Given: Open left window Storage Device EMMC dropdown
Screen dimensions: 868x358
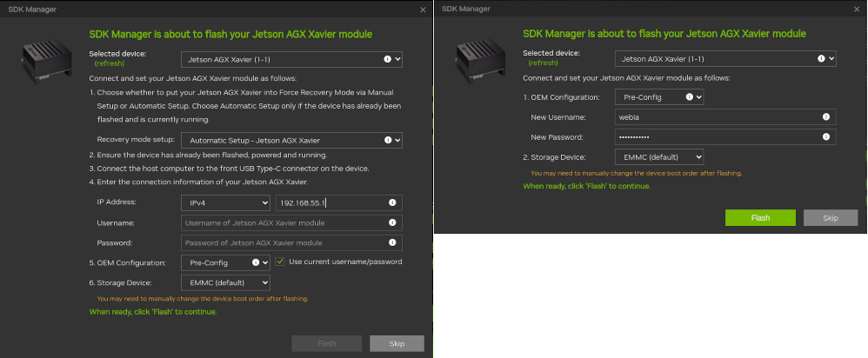Looking at the screenshot, I should click(225, 282).
